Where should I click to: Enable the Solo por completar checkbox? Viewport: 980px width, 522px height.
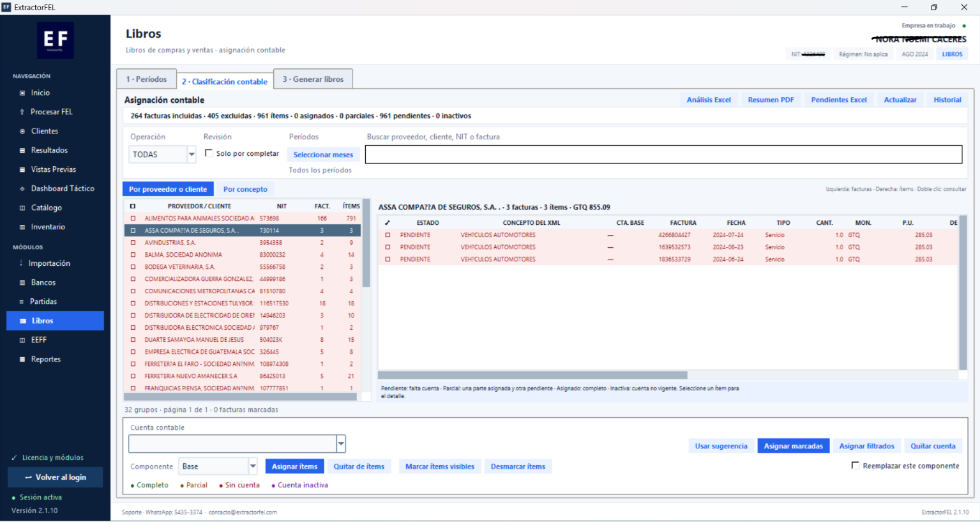tap(209, 153)
